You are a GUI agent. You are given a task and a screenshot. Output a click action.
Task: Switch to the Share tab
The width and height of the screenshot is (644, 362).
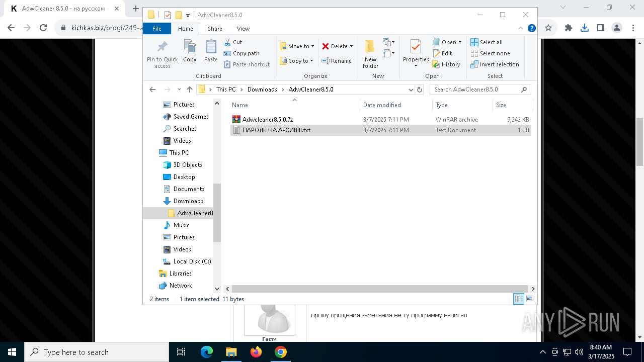[x=215, y=29]
